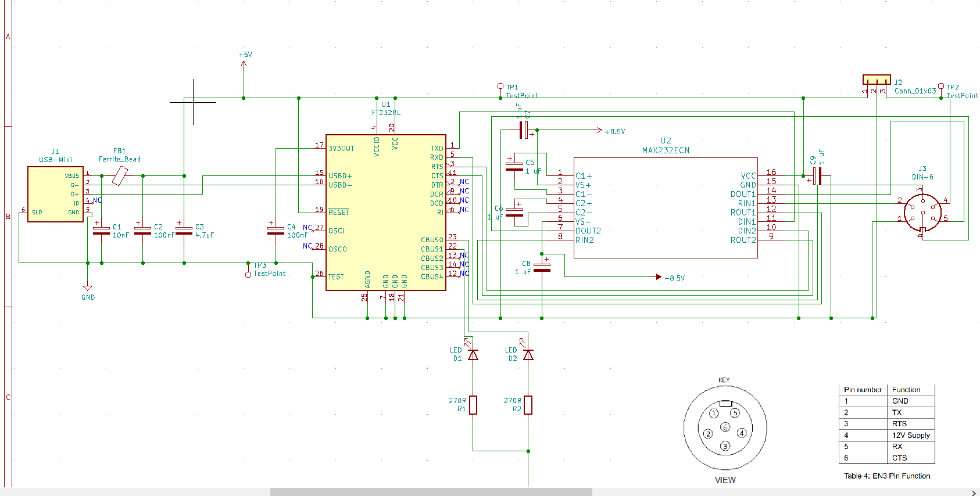The image size is (980, 496).
Task: Click the 'ROUT2' pin label on U2
Action: pos(743,240)
